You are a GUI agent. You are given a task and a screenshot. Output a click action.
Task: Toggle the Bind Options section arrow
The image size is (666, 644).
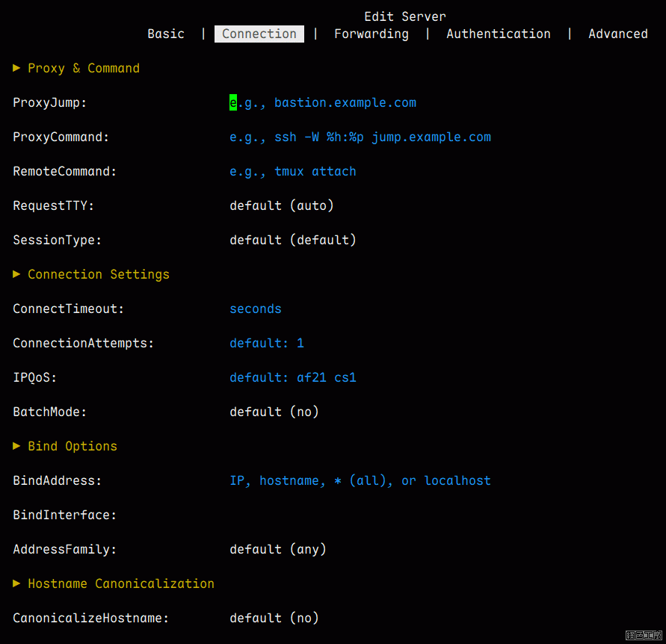click(x=16, y=446)
